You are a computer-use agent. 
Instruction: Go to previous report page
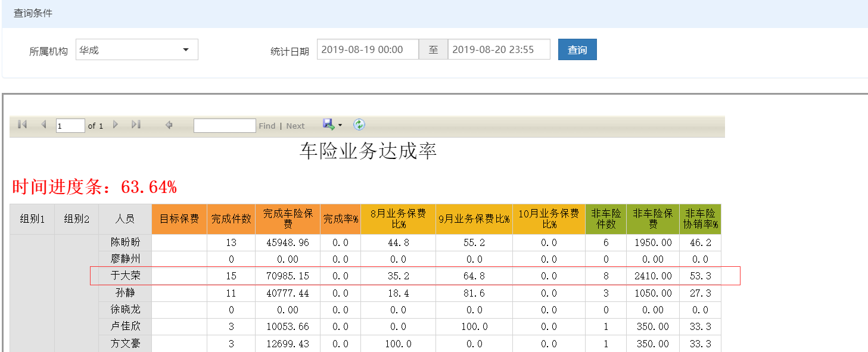[43, 124]
